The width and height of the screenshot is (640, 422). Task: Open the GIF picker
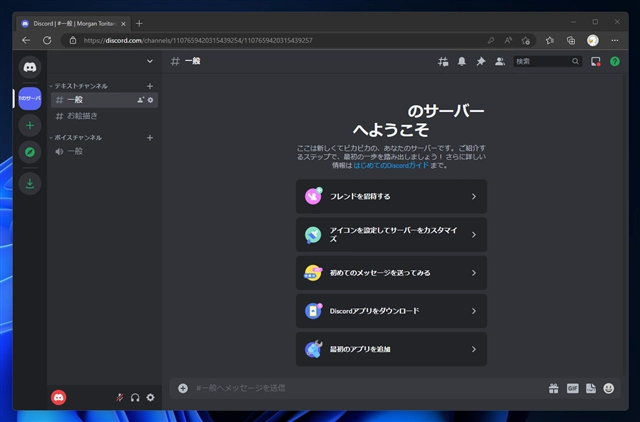573,388
